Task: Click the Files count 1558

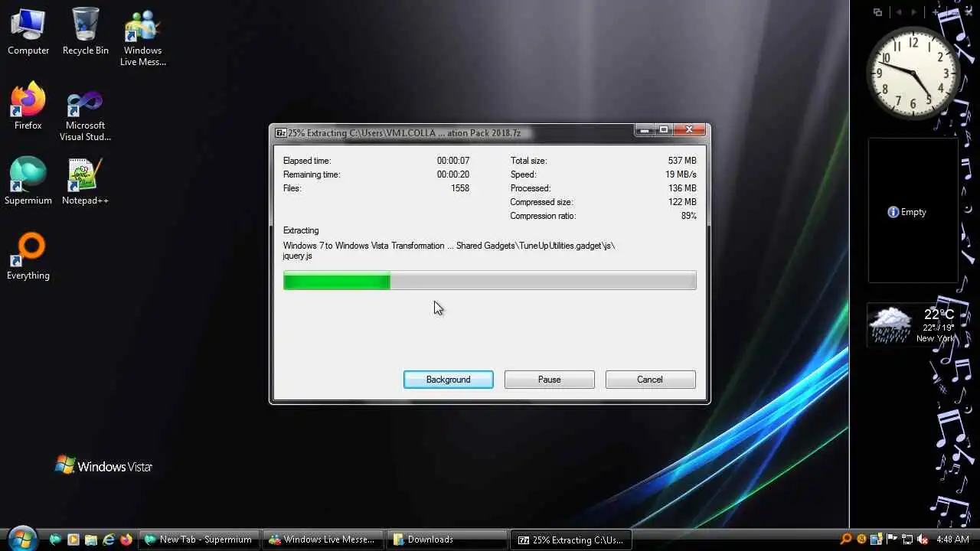Action: coord(460,188)
